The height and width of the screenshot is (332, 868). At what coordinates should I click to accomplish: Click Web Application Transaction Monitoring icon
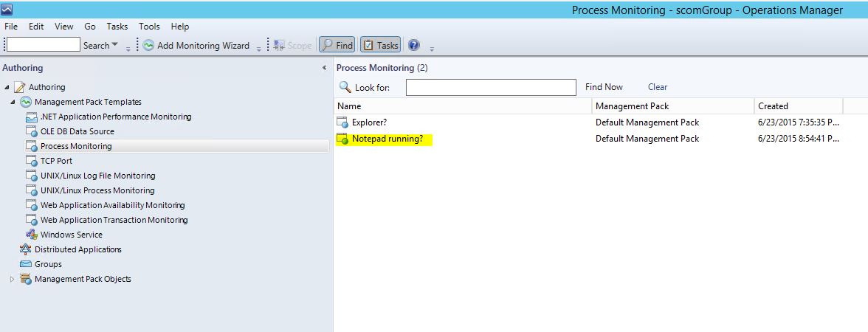click(32, 220)
